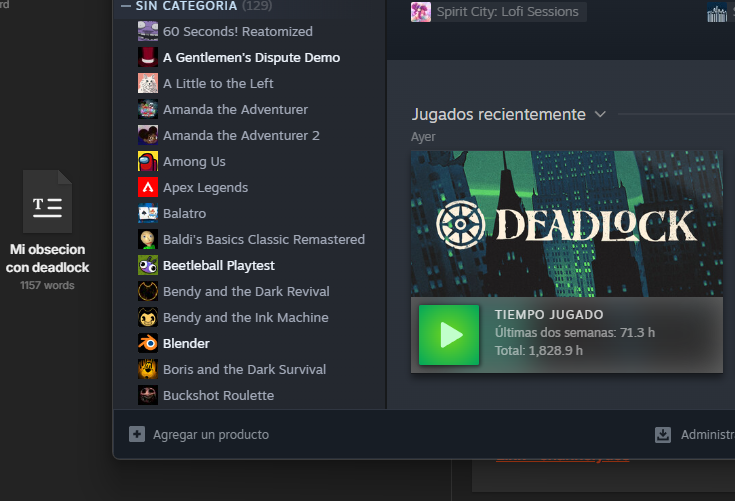The height and width of the screenshot is (501, 735).
Task: Open the Jugados recientemente dropdown chevron
Action: [600, 114]
